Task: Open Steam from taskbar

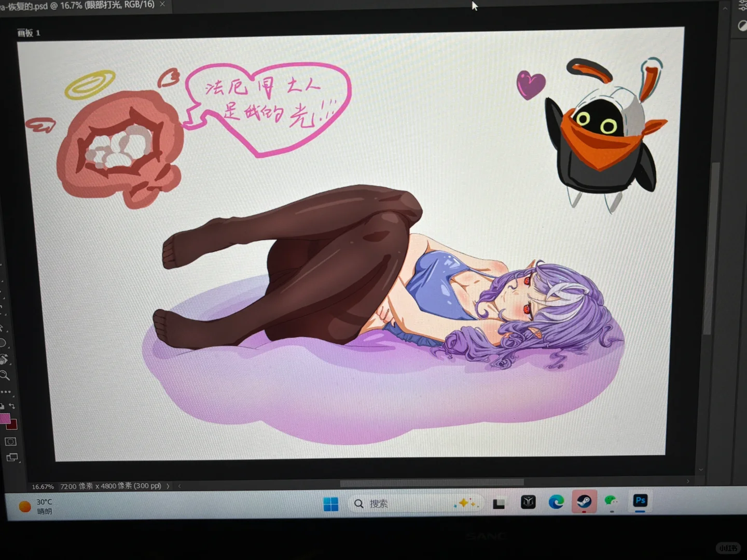Action: (x=584, y=501)
